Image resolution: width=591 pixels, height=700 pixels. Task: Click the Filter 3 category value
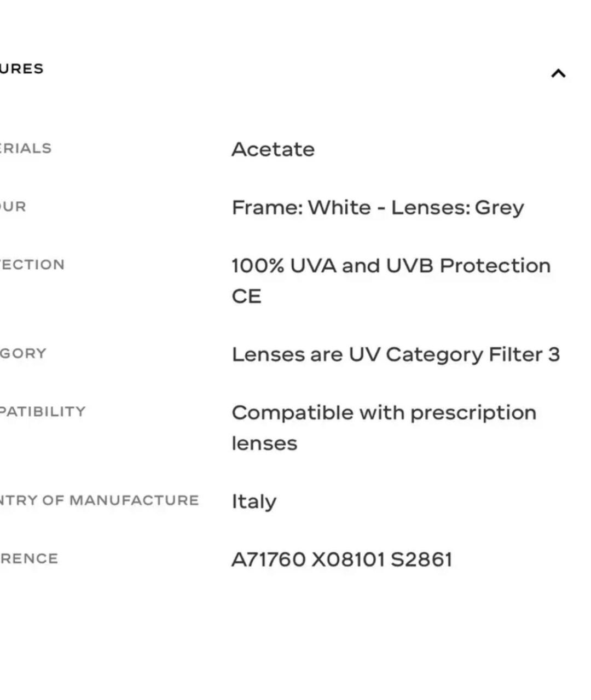click(x=524, y=354)
